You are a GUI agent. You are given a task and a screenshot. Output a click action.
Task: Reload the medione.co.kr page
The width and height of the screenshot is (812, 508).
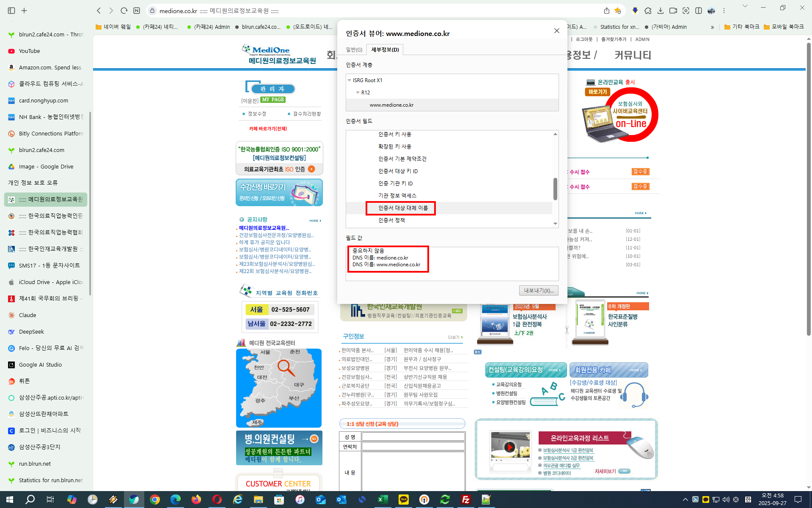124,11
